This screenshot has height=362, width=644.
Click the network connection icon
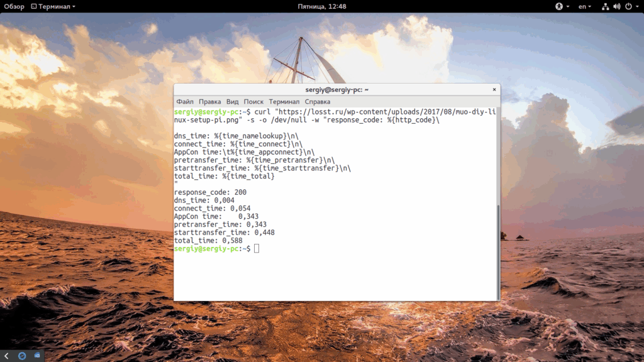click(x=605, y=6)
